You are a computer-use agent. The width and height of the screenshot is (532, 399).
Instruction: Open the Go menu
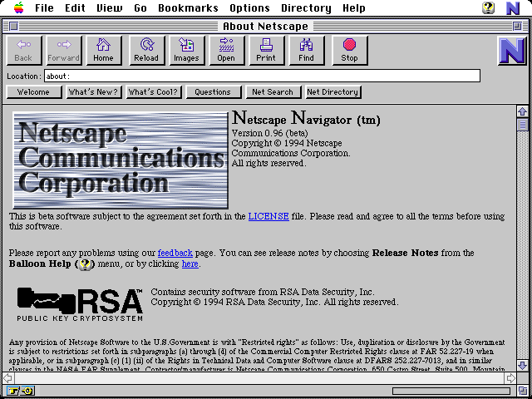[140, 7]
